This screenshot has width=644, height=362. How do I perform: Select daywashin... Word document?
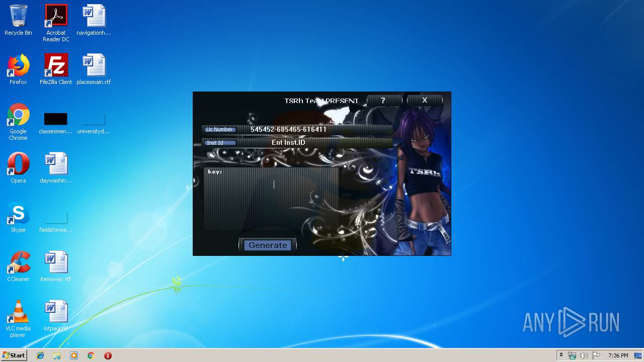(x=56, y=168)
